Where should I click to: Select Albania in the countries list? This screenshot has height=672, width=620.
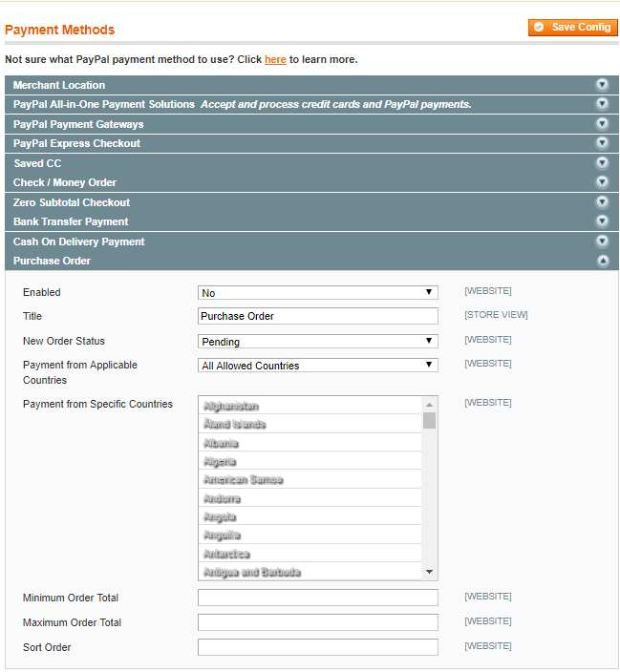pos(310,443)
